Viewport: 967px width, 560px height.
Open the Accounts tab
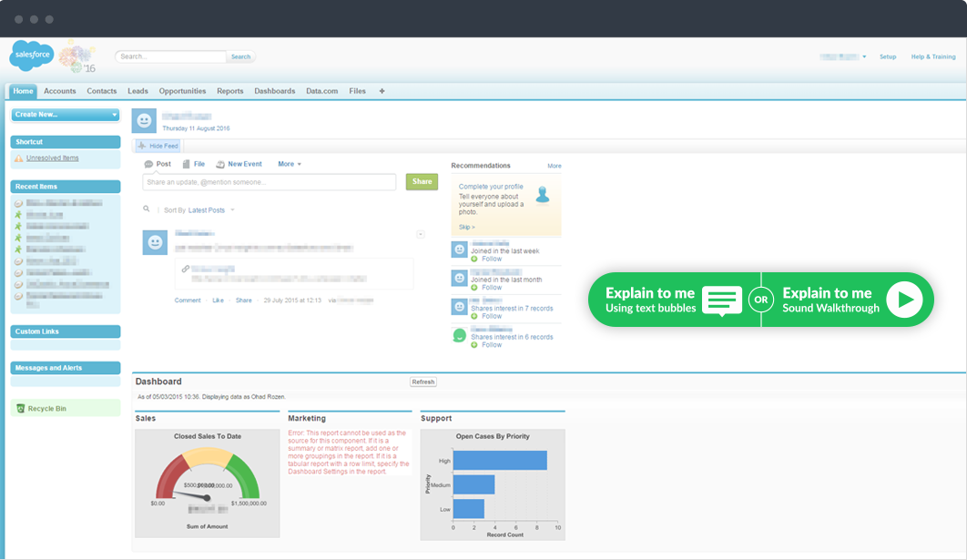60,91
